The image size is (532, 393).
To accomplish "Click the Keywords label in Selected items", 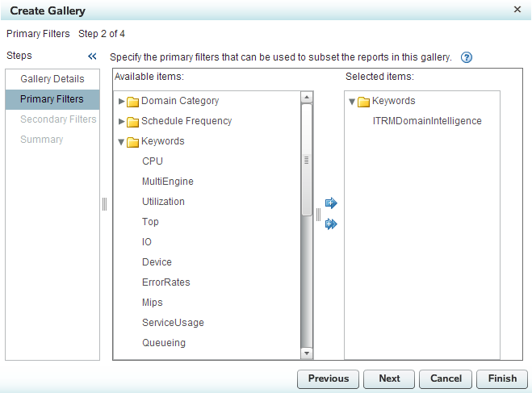I will (393, 101).
